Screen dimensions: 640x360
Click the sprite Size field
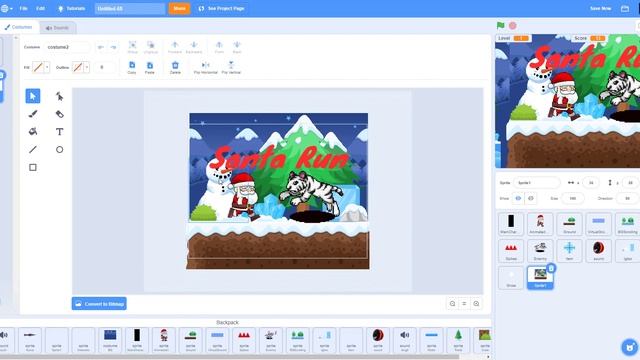pyautogui.click(x=573, y=198)
